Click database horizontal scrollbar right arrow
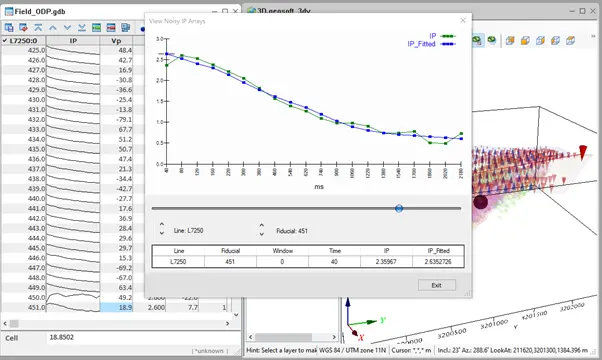Viewport: 602px width, 360px height. pos(228,324)
